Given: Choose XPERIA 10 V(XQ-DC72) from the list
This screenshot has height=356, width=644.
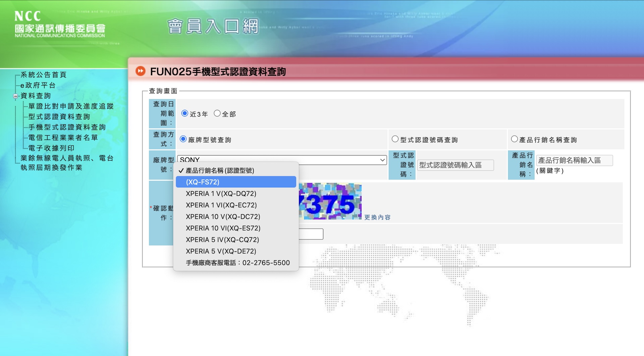Looking at the screenshot, I should point(236,217).
